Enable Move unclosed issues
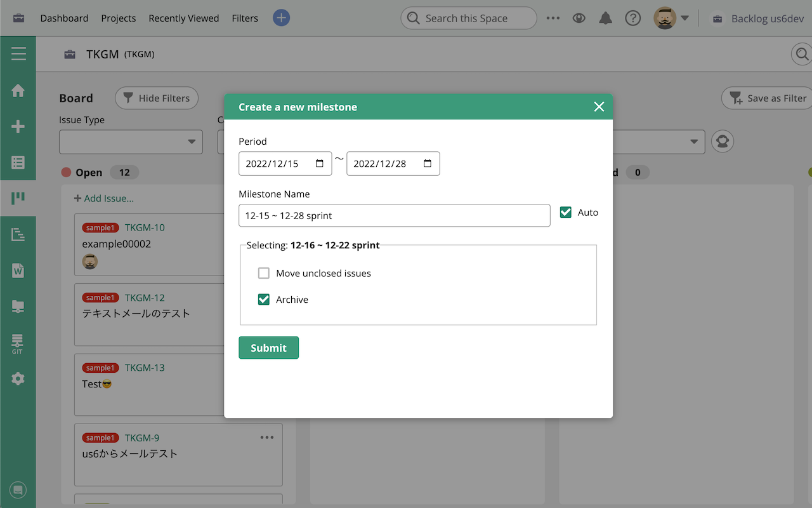Screen dimensions: 812x508 click(264, 273)
